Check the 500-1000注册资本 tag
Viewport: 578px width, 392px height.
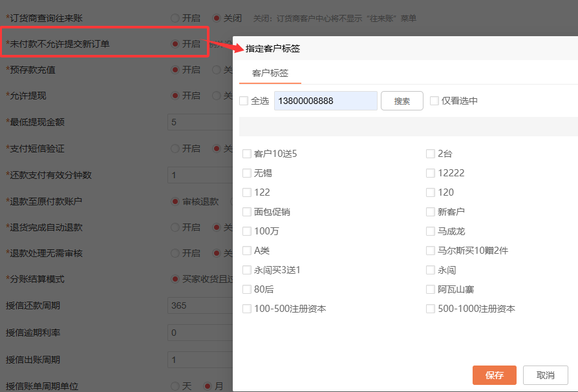(x=430, y=308)
